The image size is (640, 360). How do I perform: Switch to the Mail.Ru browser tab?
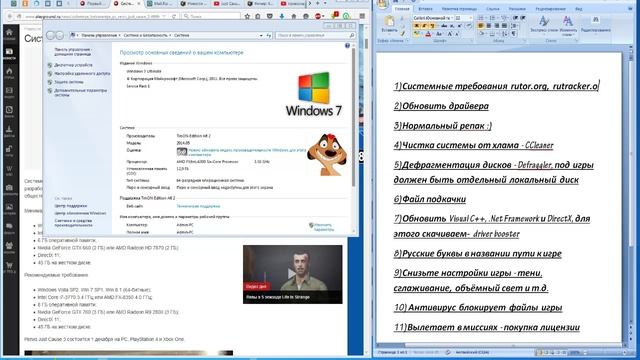(x=159, y=4)
